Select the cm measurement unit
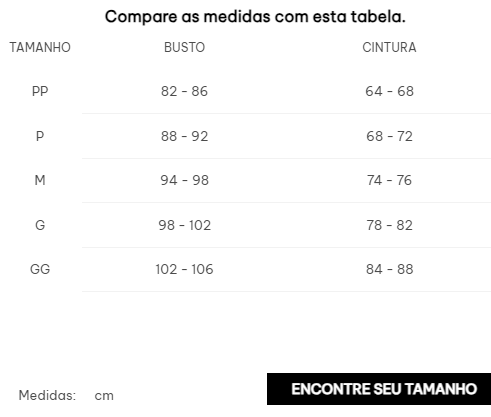The width and height of the screenshot is (491, 417). point(104,396)
